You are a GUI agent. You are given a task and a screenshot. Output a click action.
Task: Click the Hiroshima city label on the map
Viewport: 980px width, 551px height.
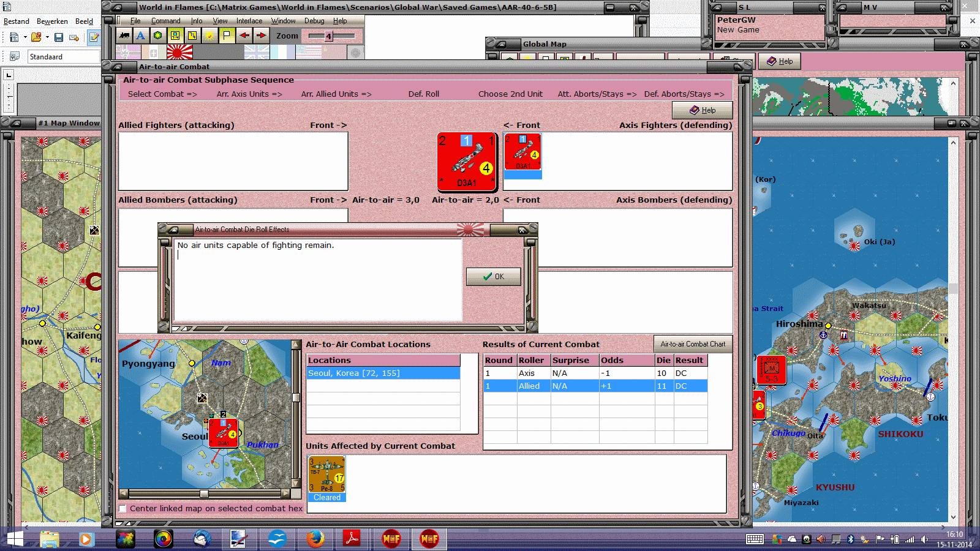pyautogui.click(x=799, y=324)
